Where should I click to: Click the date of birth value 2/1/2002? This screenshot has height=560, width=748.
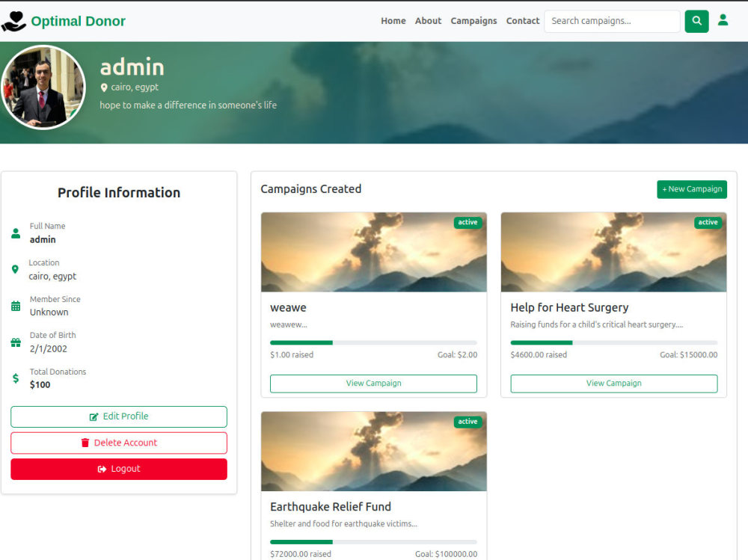(48, 348)
